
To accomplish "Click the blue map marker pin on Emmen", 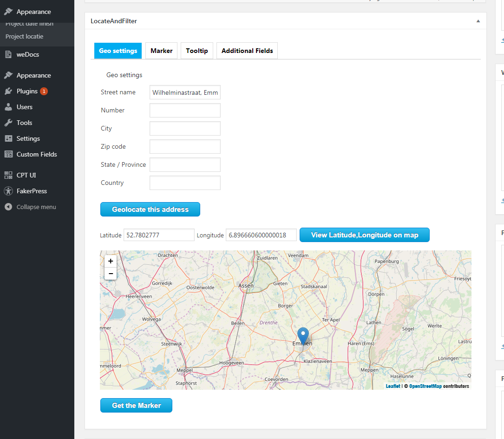I will click(303, 335).
